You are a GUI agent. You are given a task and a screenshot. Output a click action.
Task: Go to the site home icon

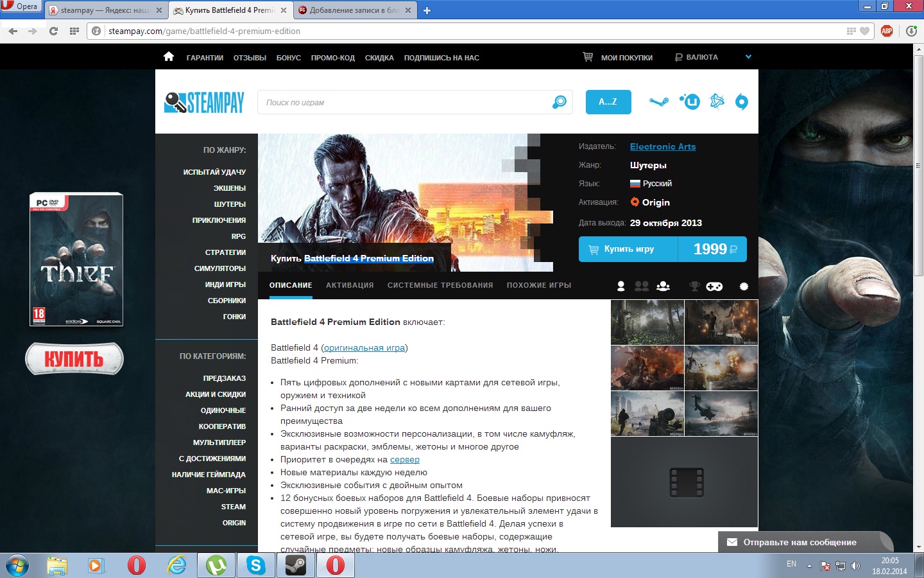pyautogui.click(x=169, y=57)
